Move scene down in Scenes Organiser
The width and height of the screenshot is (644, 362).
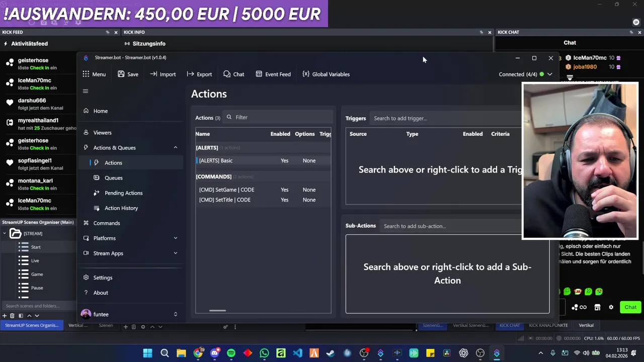37,316
